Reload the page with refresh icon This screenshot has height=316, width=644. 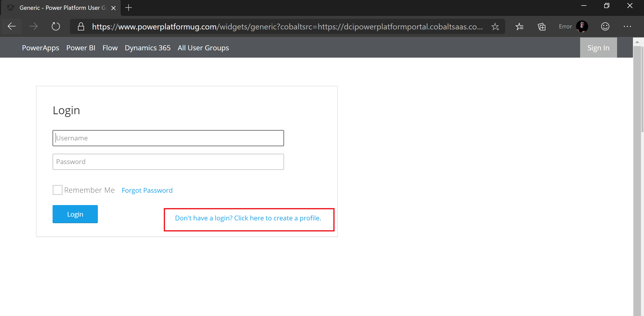coord(56,26)
